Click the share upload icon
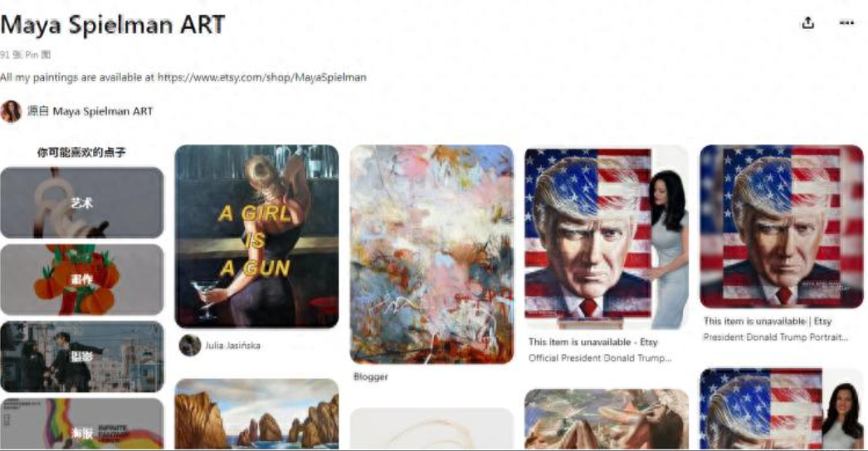This screenshot has height=451, width=868. [x=807, y=22]
